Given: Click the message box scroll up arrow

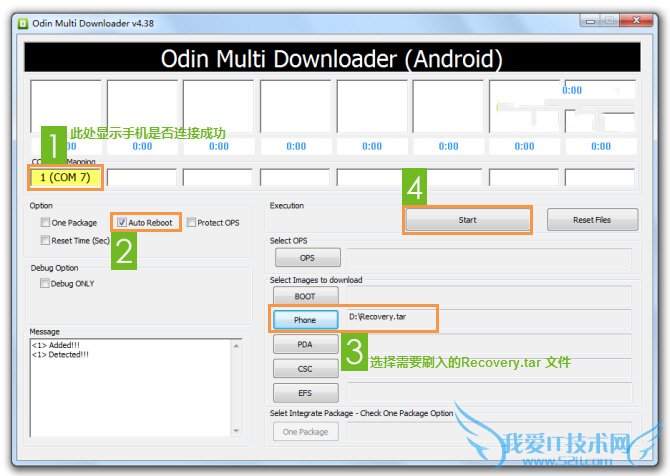Looking at the screenshot, I should [x=236, y=346].
